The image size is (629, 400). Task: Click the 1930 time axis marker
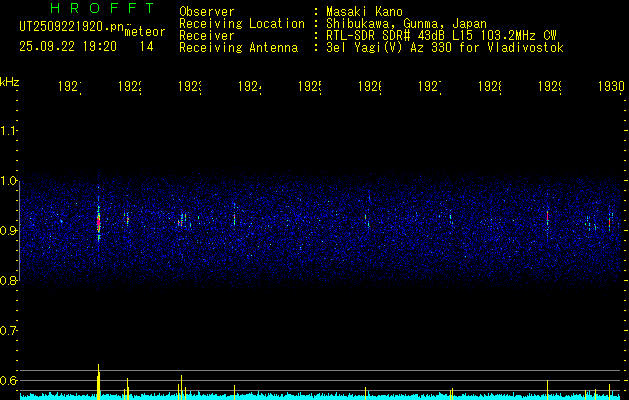611,86
